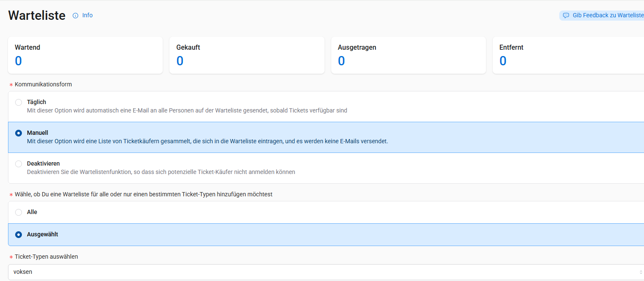644x281 pixels.
Task: Click the Täglich option description text
Action: pos(187,110)
